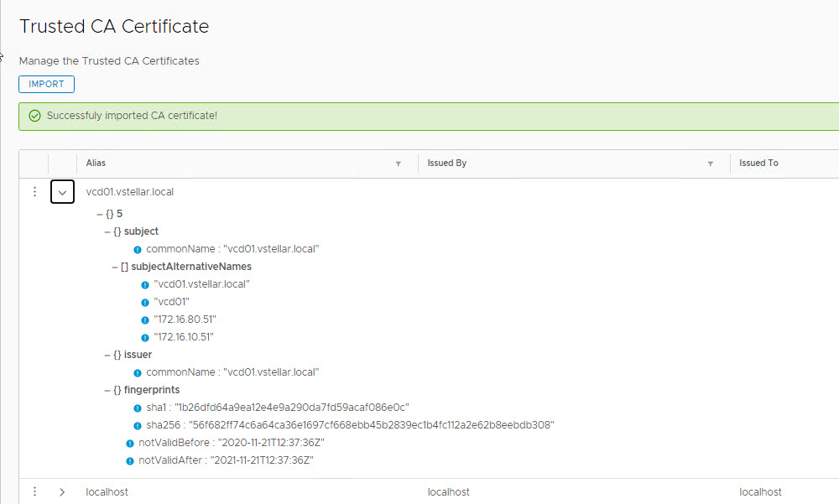Click the green success checkmark icon
839x504 pixels.
click(x=34, y=116)
